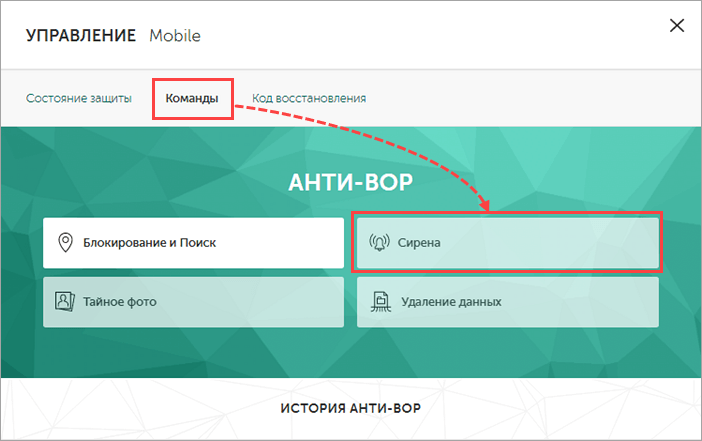702x441 pixels.
Task: Switch to Состояние защиты tab
Action: click(x=79, y=98)
